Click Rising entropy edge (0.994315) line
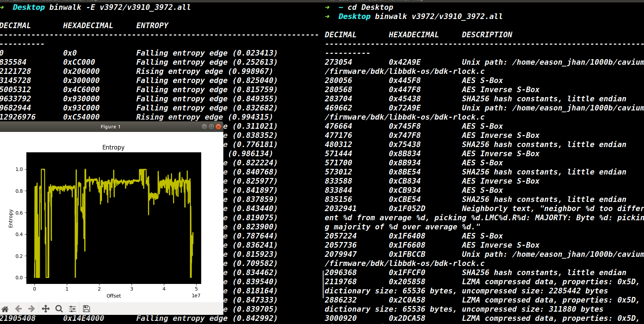Viewport: 644px width, 324px height. pos(204,117)
